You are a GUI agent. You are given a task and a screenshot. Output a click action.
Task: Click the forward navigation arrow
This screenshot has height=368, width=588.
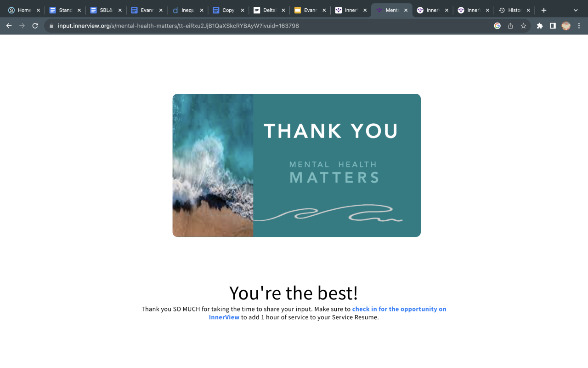pyautogui.click(x=22, y=26)
